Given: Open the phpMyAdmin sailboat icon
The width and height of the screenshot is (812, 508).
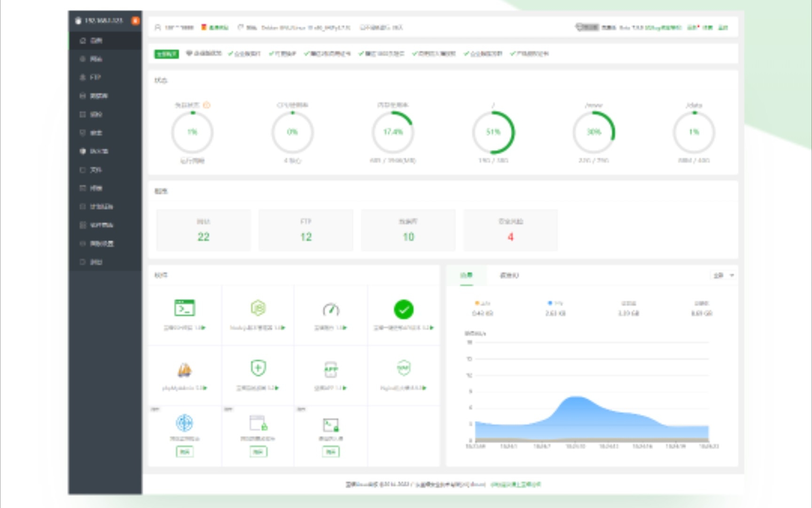Looking at the screenshot, I should 185,369.
